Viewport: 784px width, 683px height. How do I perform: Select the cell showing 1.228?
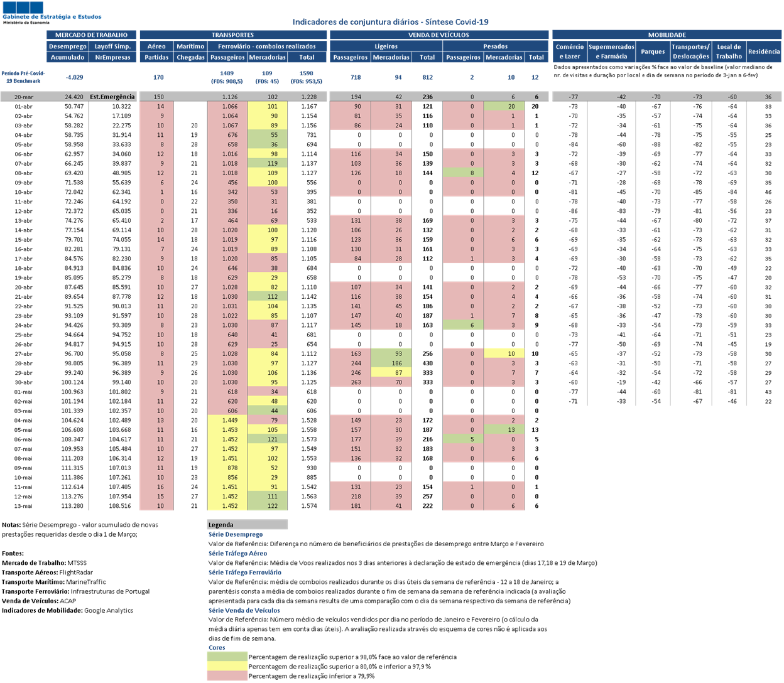[308, 97]
